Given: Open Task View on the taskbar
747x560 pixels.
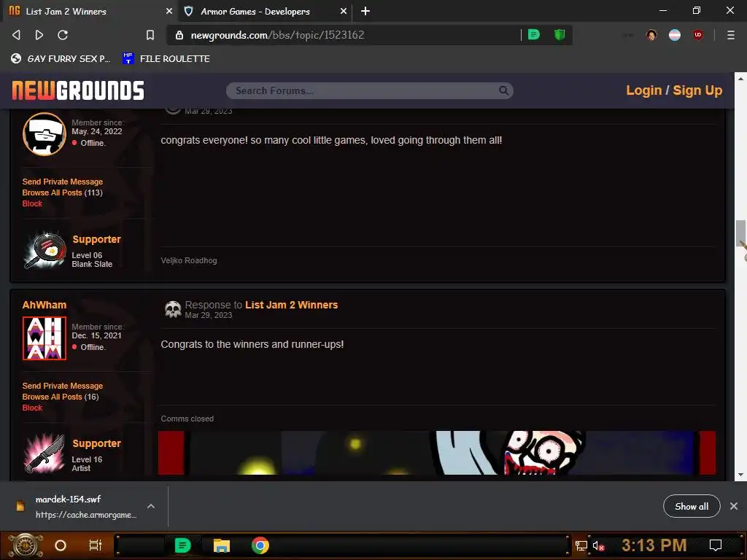Looking at the screenshot, I should (x=96, y=545).
